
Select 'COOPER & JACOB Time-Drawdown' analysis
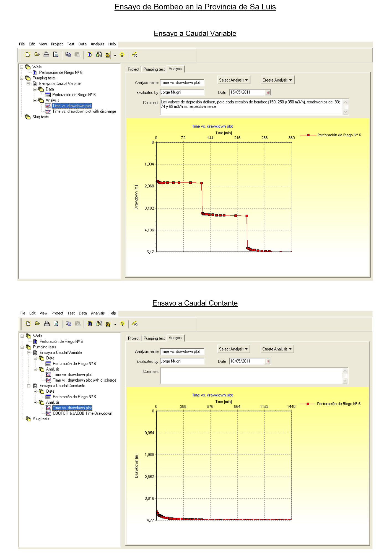[x=82, y=413]
